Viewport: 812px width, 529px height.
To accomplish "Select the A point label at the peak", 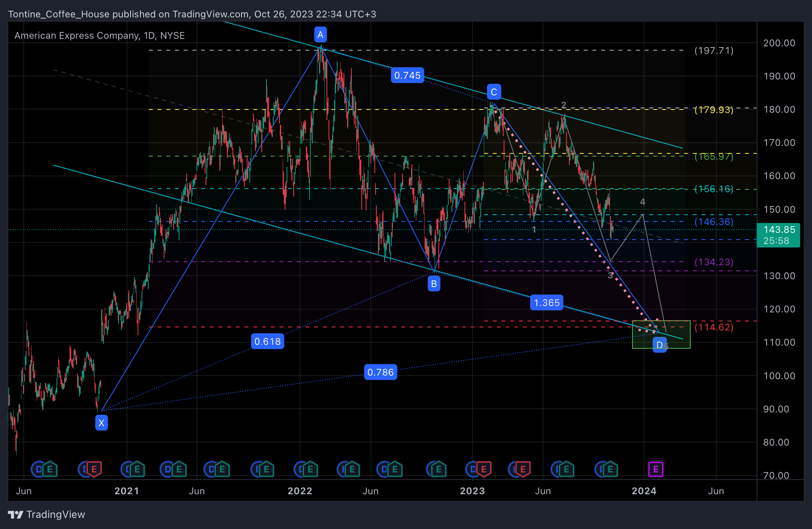I will pyautogui.click(x=320, y=35).
